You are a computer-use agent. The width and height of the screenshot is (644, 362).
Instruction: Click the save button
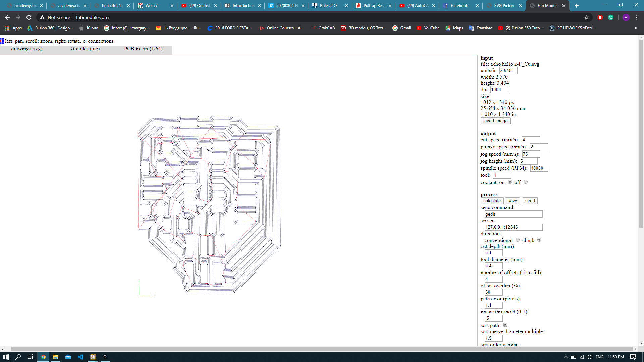[512, 201]
